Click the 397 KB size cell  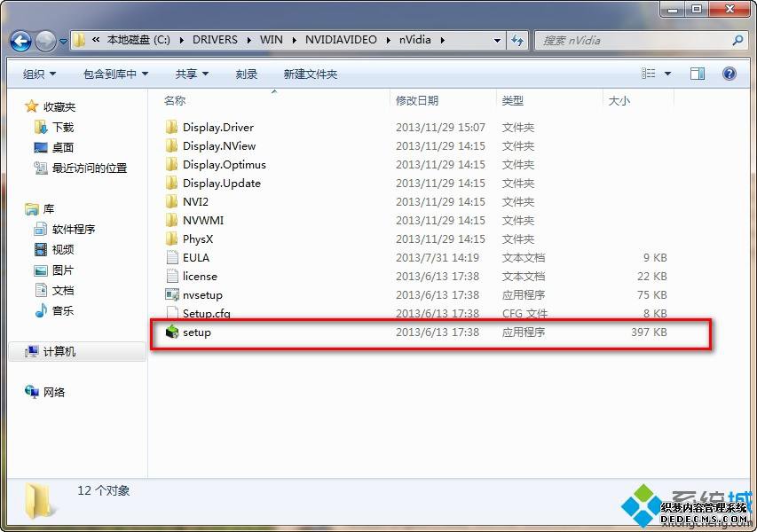pyautogui.click(x=649, y=332)
